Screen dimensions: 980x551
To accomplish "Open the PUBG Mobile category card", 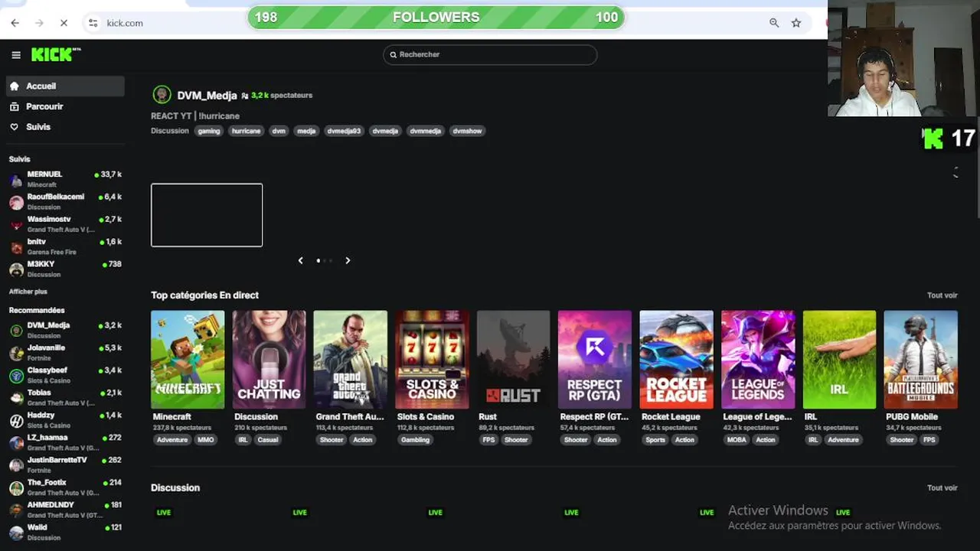I will pos(921,360).
